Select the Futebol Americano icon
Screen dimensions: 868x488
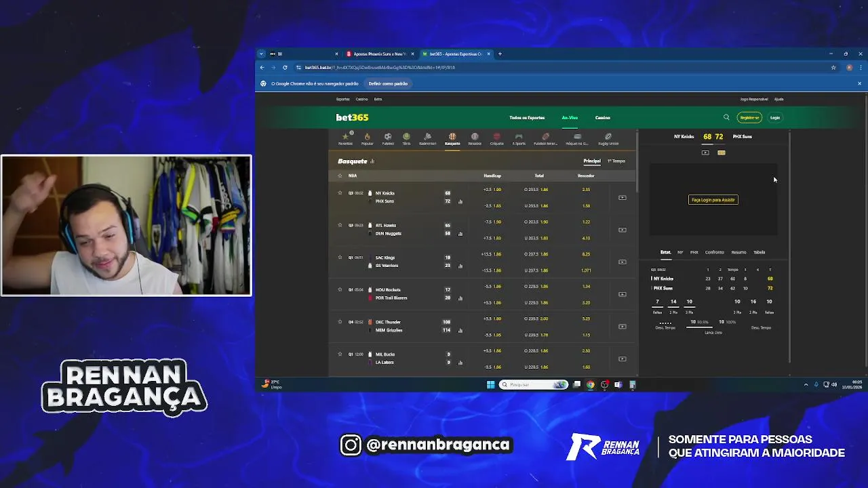coord(545,138)
